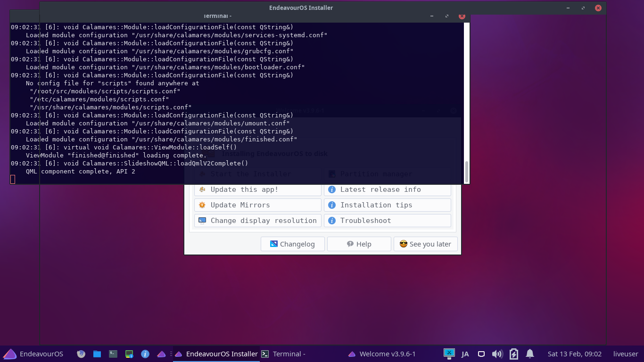Maximize the EndeavourOS Installer window
The image size is (644, 362).
(583, 8)
